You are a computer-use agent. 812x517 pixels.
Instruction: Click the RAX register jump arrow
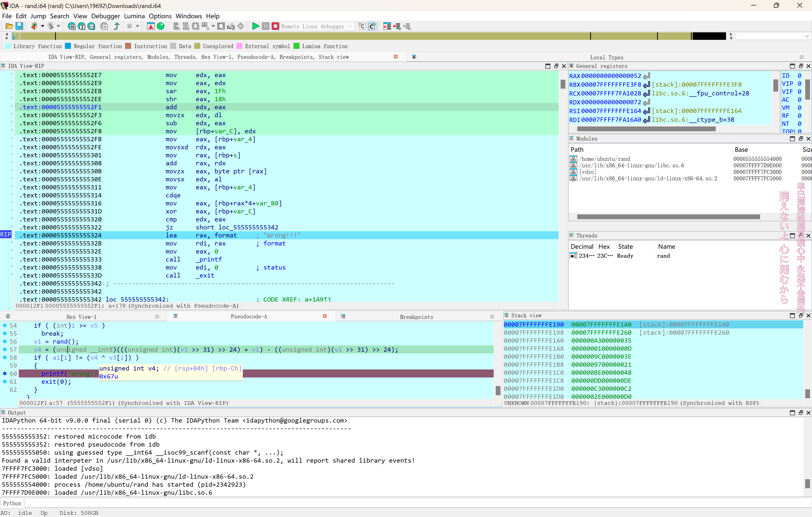point(646,76)
